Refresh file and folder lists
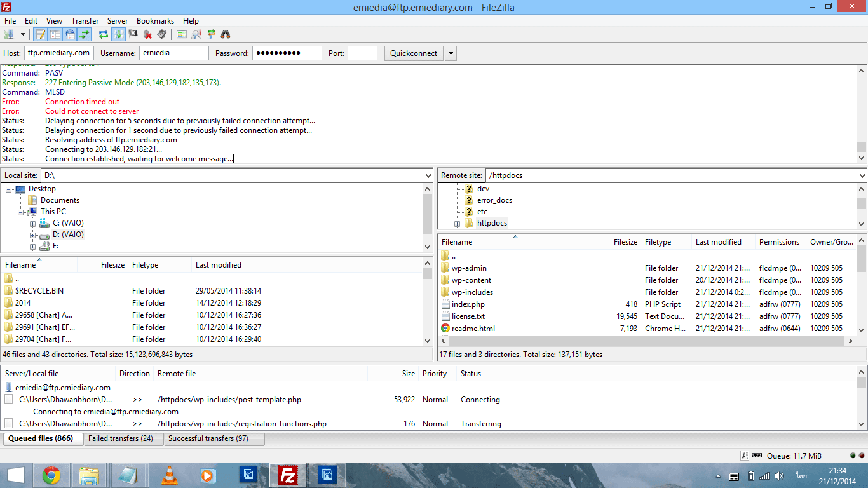Viewport: 868px width, 488px height. click(104, 34)
